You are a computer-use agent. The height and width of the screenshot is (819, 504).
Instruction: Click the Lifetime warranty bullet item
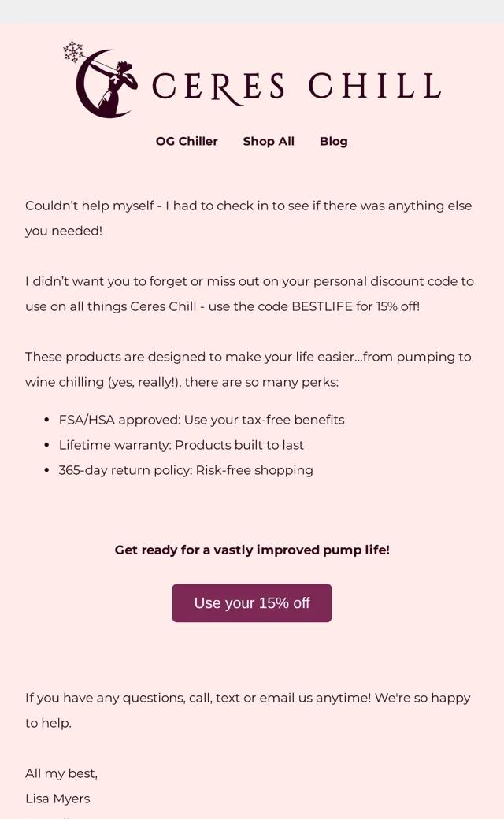click(x=181, y=445)
